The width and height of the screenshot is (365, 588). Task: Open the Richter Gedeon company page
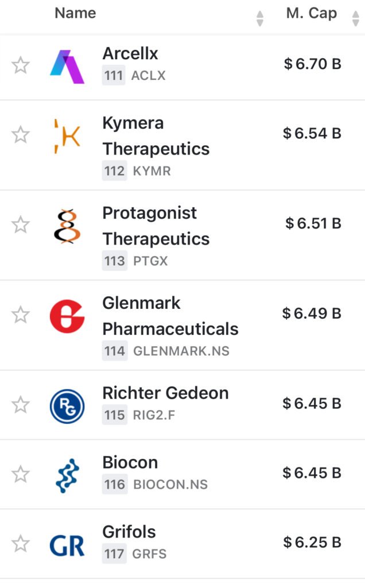pyautogui.click(x=165, y=393)
